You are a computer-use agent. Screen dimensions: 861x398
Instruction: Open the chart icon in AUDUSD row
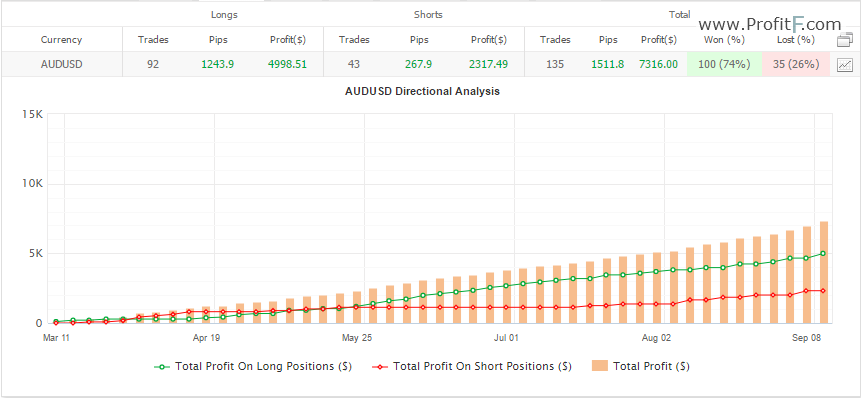(845, 65)
